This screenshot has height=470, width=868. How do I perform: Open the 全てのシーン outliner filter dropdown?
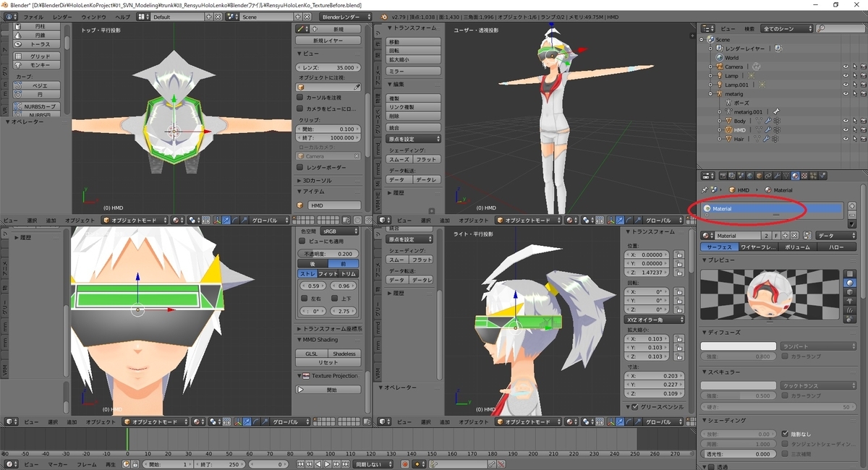click(x=787, y=29)
